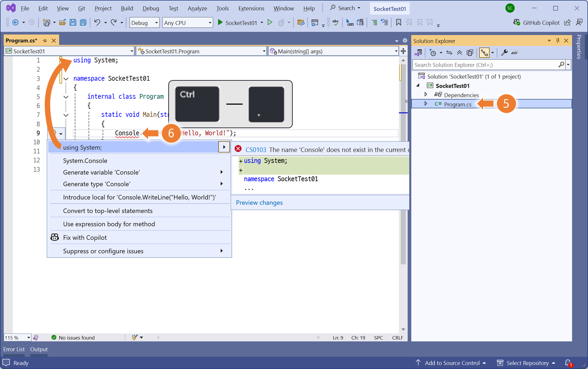Pin the Program.cs tab with the pin icon
588x369 pixels.
coord(45,41)
